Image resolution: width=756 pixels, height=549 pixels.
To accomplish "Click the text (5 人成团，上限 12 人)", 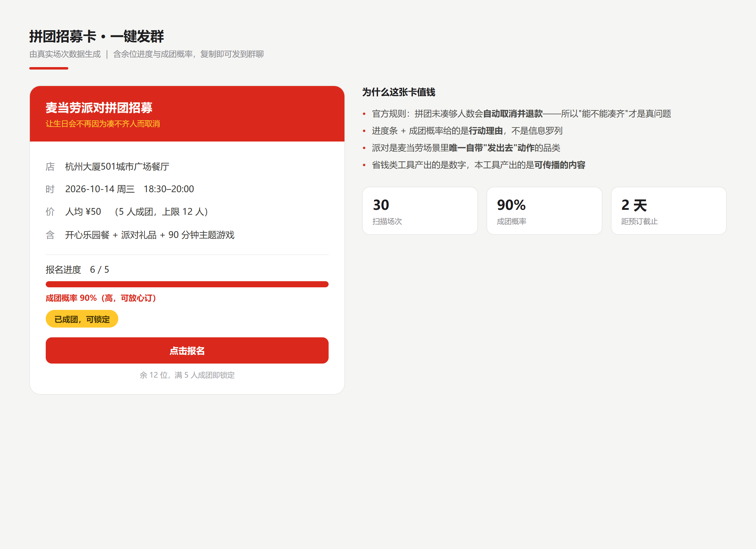I will (x=161, y=212).
